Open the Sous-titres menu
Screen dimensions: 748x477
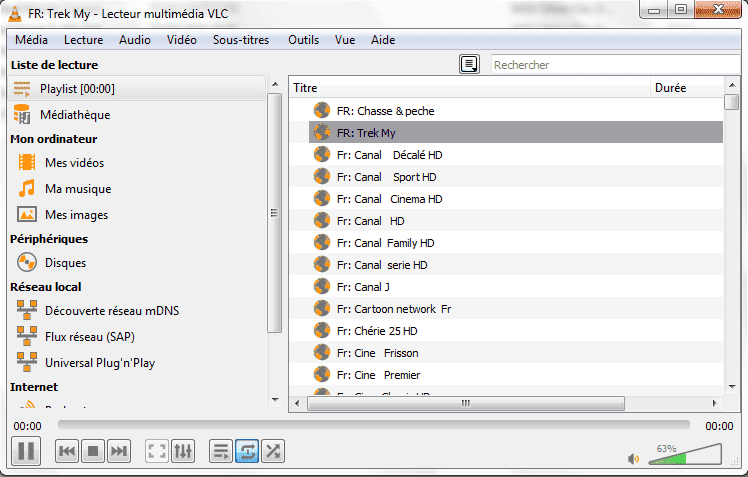click(241, 40)
